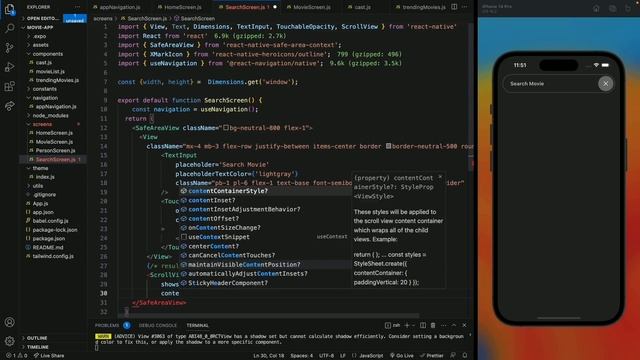Image resolution: width=640 pixels, height=360 pixels.
Task: Focus the Search Movie input in simulator
Action: point(551,84)
